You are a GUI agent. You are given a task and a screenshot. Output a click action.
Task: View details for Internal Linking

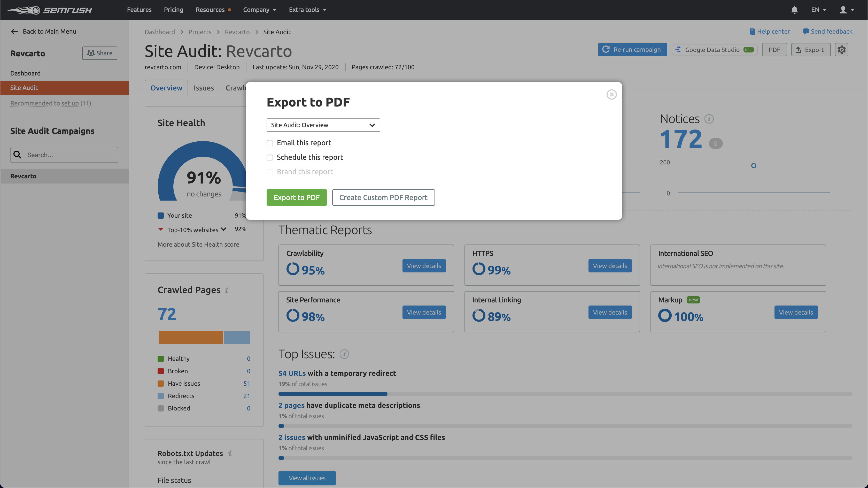pyautogui.click(x=610, y=312)
